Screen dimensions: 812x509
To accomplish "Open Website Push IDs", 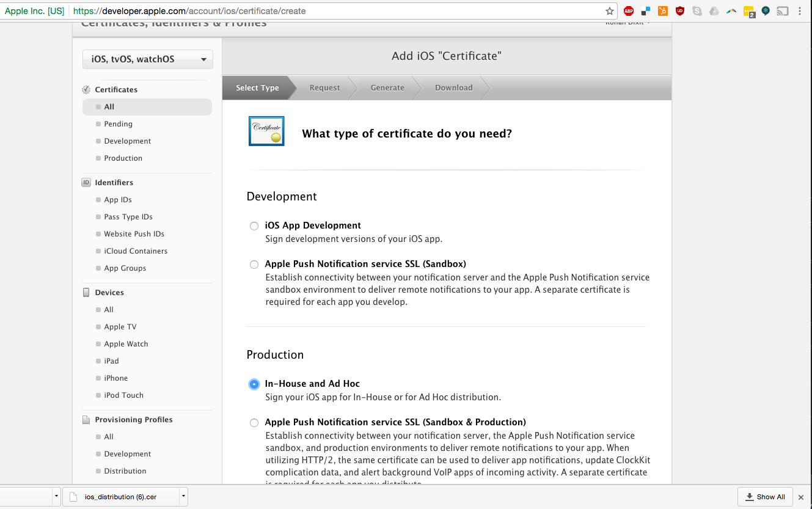I will 134,234.
